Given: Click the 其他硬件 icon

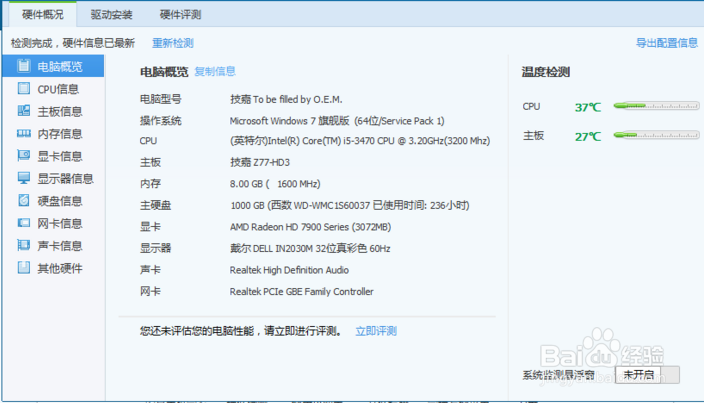Looking at the screenshot, I should pos(24,268).
